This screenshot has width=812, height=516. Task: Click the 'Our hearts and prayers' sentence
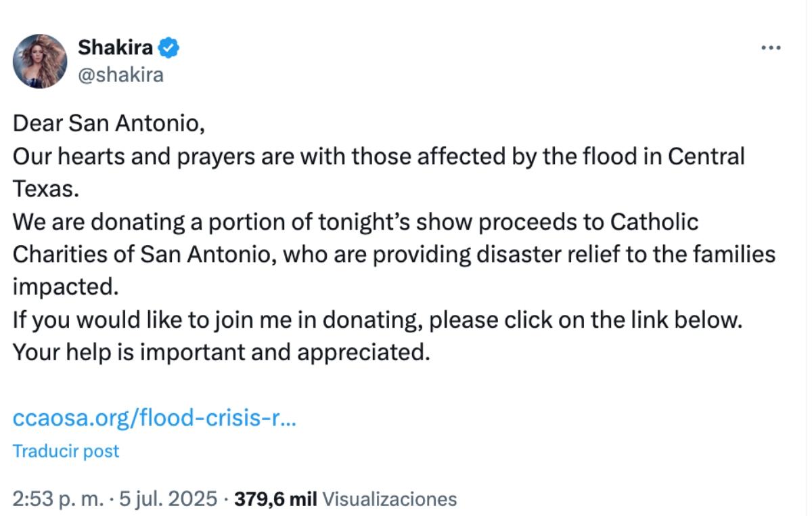coord(378,156)
